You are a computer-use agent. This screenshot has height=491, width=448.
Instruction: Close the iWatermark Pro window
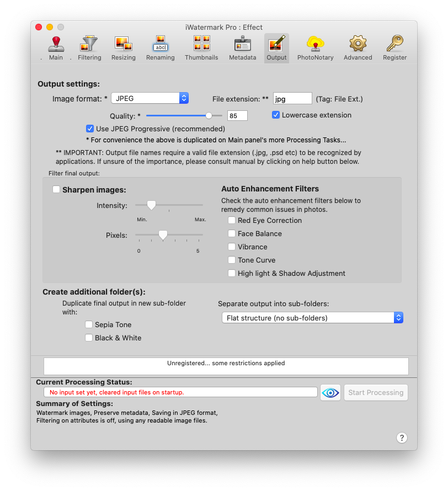(39, 27)
